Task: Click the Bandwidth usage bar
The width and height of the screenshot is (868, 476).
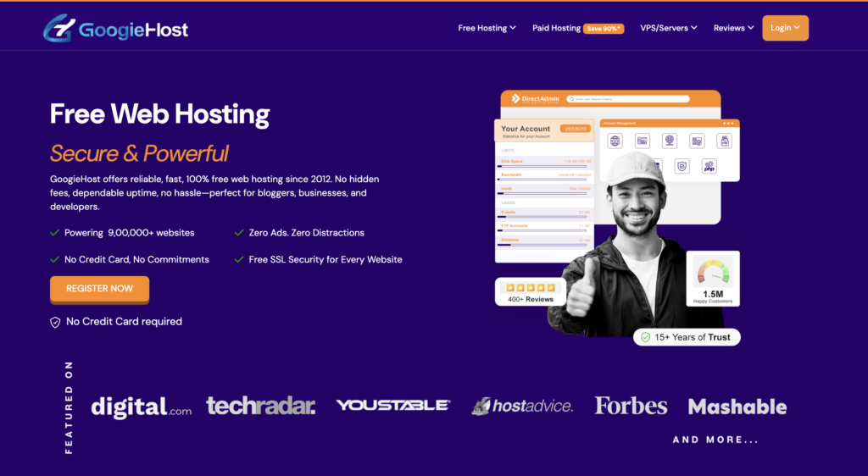Action: pyautogui.click(x=543, y=179)
